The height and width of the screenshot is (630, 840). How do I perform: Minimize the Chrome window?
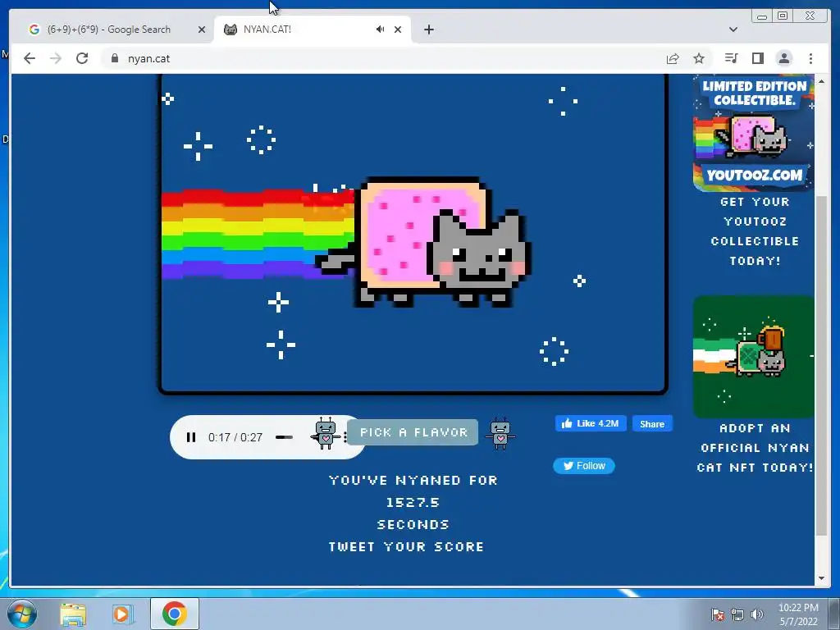[762, 16]
